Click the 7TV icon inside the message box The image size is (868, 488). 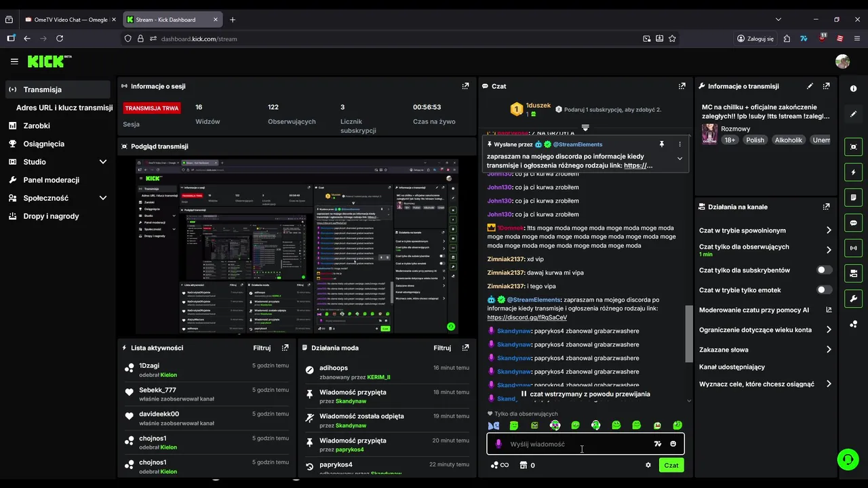click(x=657, y=444)
